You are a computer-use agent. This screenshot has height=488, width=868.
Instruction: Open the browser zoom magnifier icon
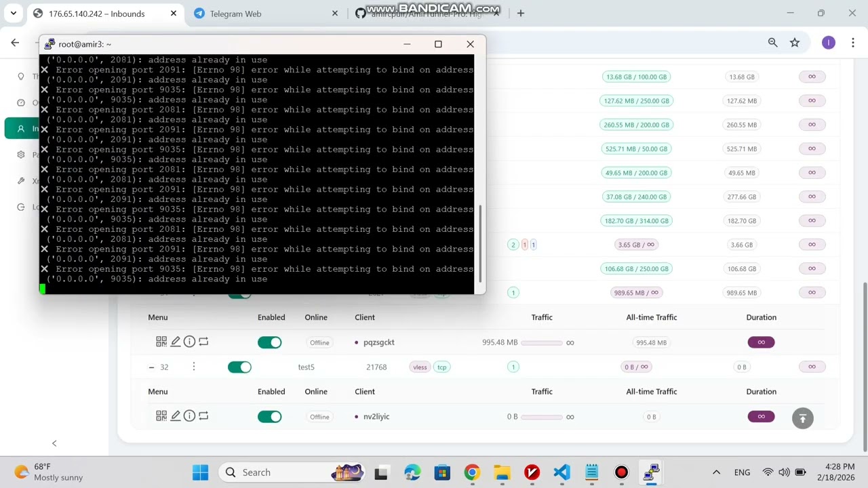(772, 43)
